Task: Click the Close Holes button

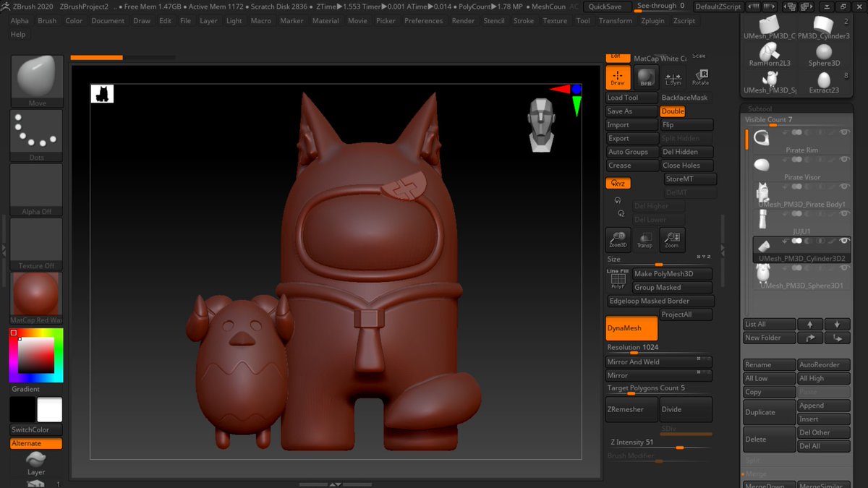Action: [687, 166]
